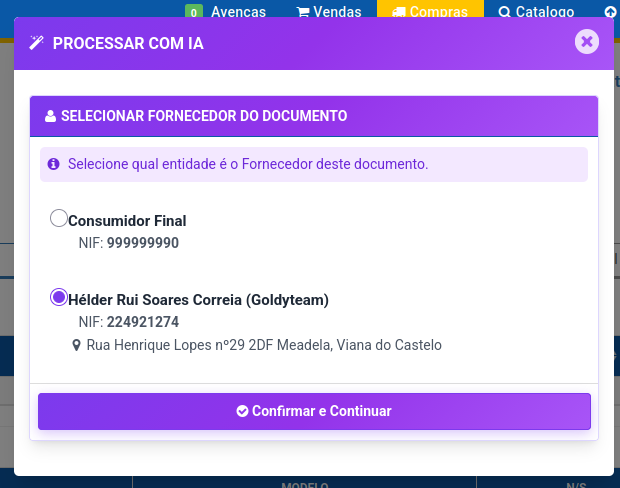
Task: Click the green zero counter badge
Action: click(194, 12)
